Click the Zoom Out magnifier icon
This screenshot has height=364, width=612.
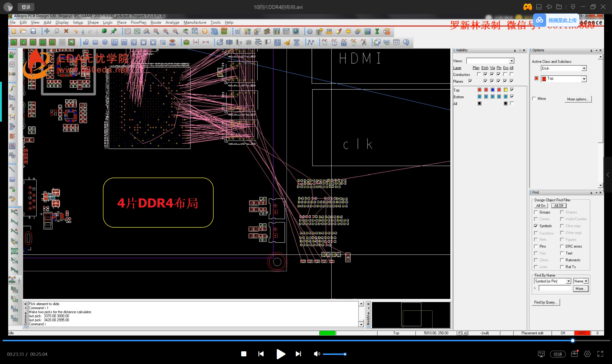click(x=176, y=31)
